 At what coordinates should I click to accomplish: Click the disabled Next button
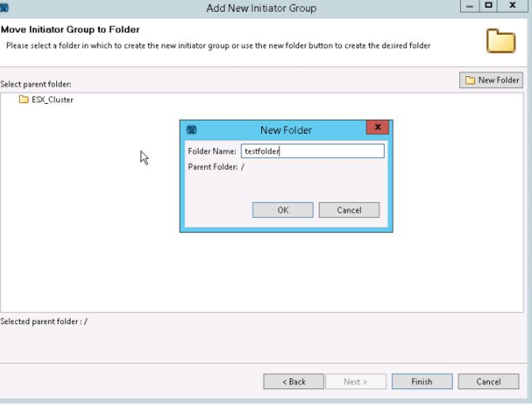355,381
